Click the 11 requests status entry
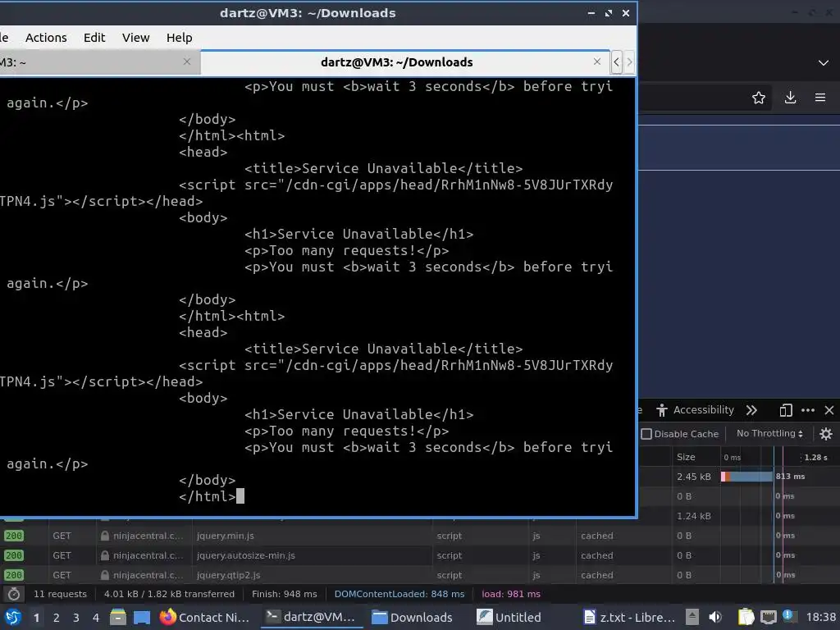Viewport: 840px width, 630px height. click(x=60, y=594)
